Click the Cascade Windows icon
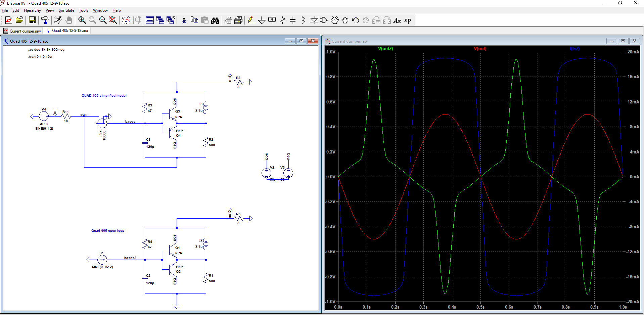 pyautogui.click(x=160, y=20)
